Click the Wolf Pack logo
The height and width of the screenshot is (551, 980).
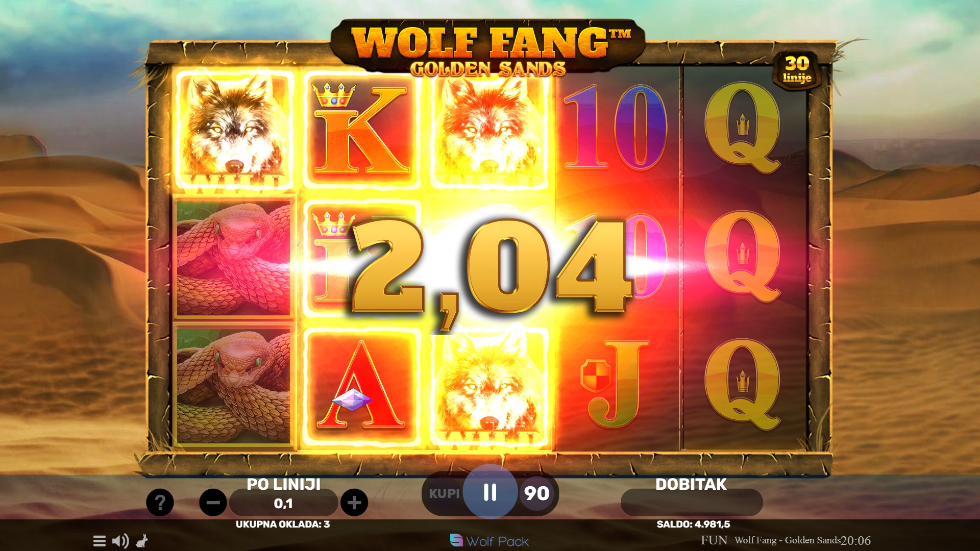coord(489,541)
